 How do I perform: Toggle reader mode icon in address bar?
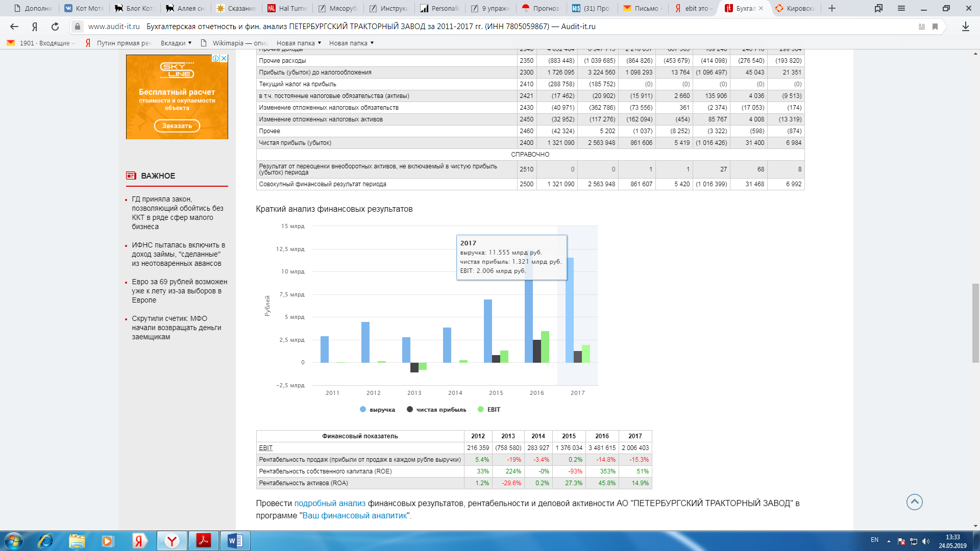point(922,27)
